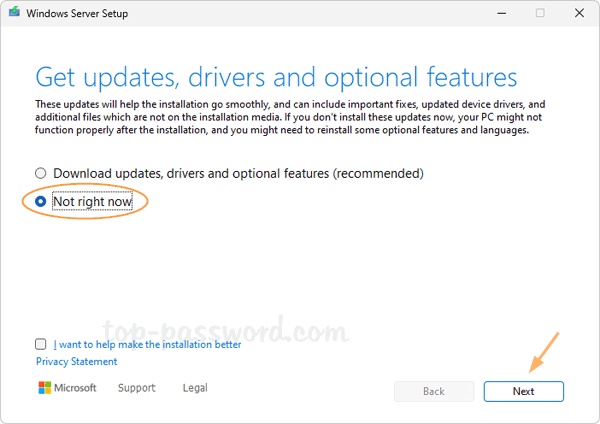
Task: Click the Support link
Action: click(x=137, y=388)
